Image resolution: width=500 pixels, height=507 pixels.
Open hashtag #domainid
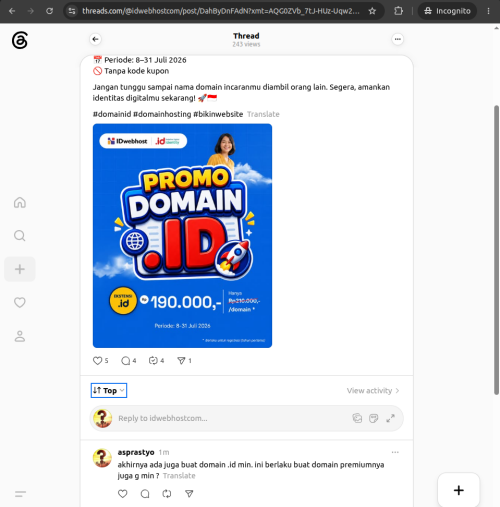[x=112, y=114]
